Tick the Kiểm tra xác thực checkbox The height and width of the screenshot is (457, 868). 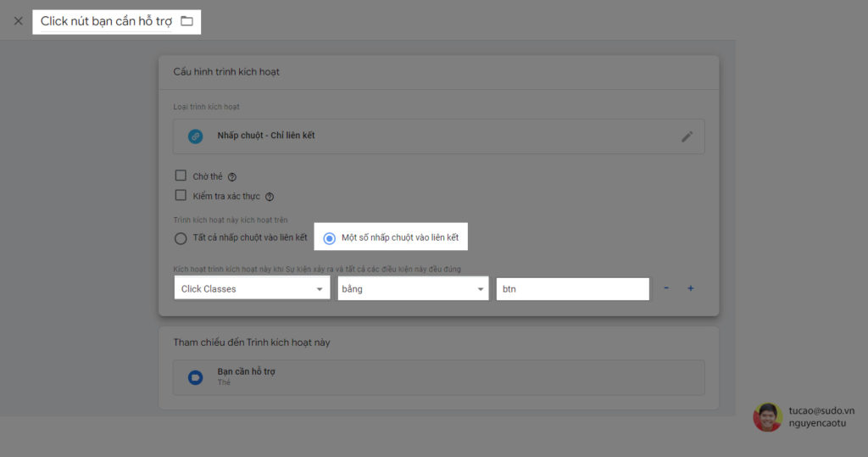point(181,196)
